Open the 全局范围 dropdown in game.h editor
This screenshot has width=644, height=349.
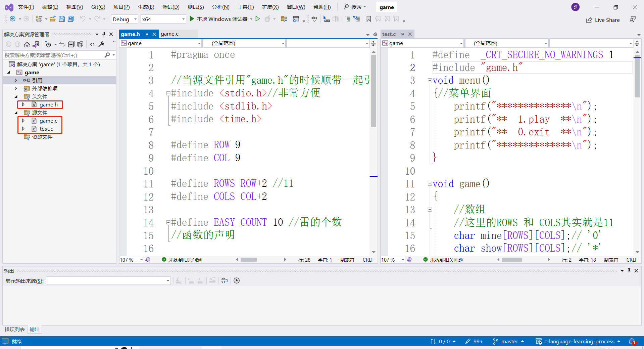(244, 43)
